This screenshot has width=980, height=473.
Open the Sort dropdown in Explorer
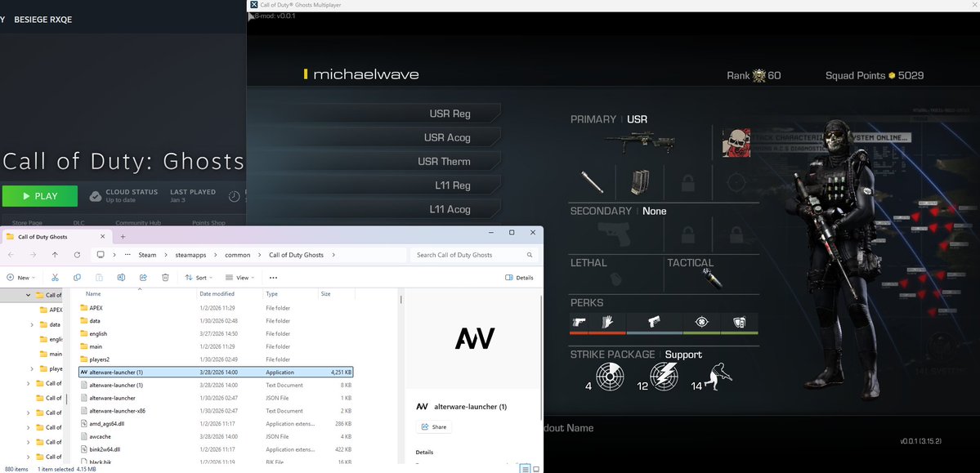(199, 278)
